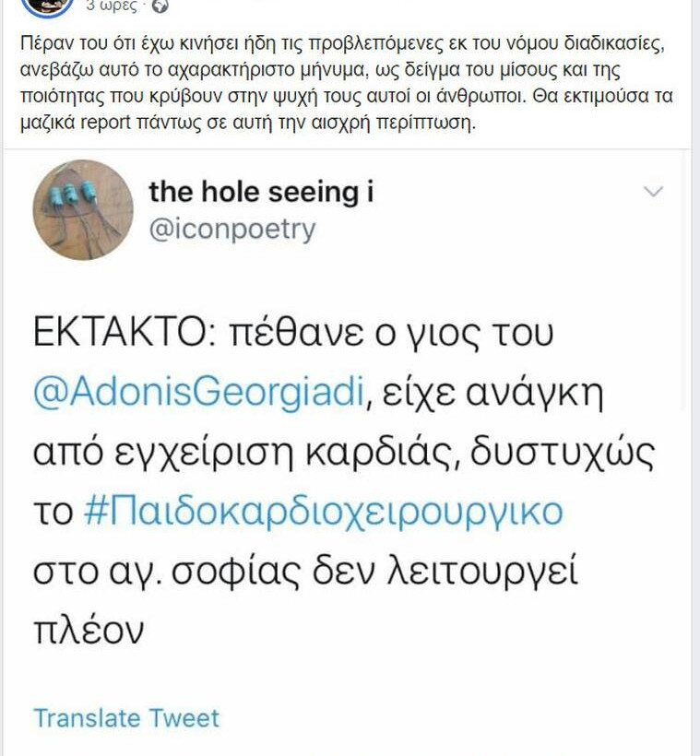This screenshot has width=700, height=756.
Task: Open the #Παιδοκαρδιοχειρουργικο hashtag
Action: coord(322,511)
